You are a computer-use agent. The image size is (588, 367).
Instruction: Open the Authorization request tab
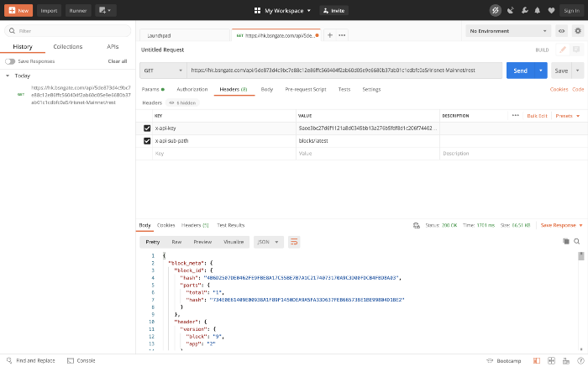pos(192,90)
